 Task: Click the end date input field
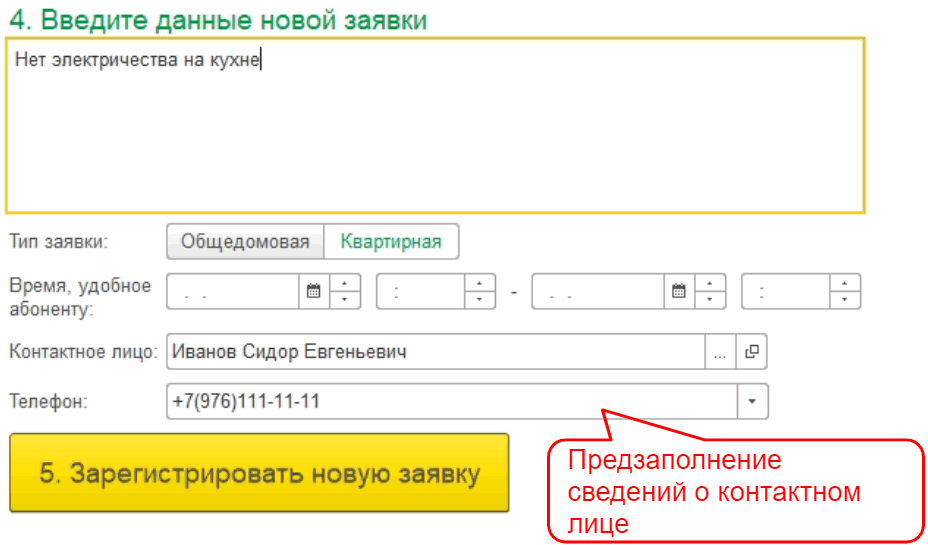point(598,291)
